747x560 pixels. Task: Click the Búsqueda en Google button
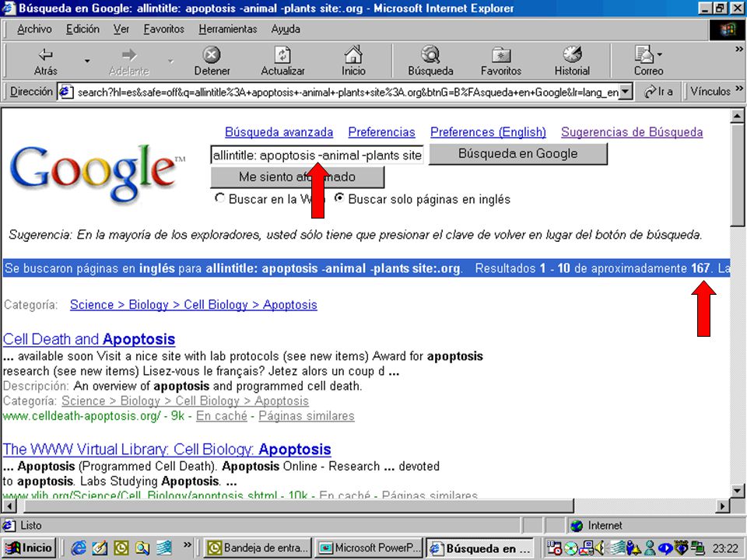click(518, 154)
